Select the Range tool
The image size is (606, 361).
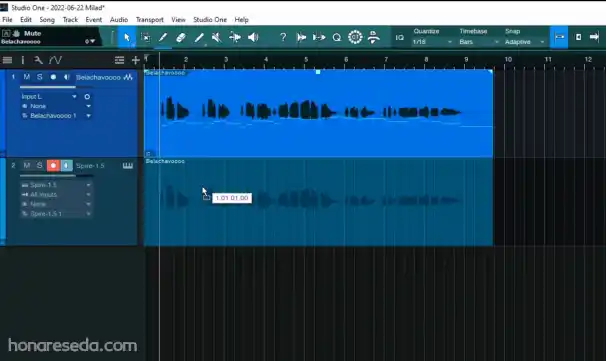click(x=145, y=37)
